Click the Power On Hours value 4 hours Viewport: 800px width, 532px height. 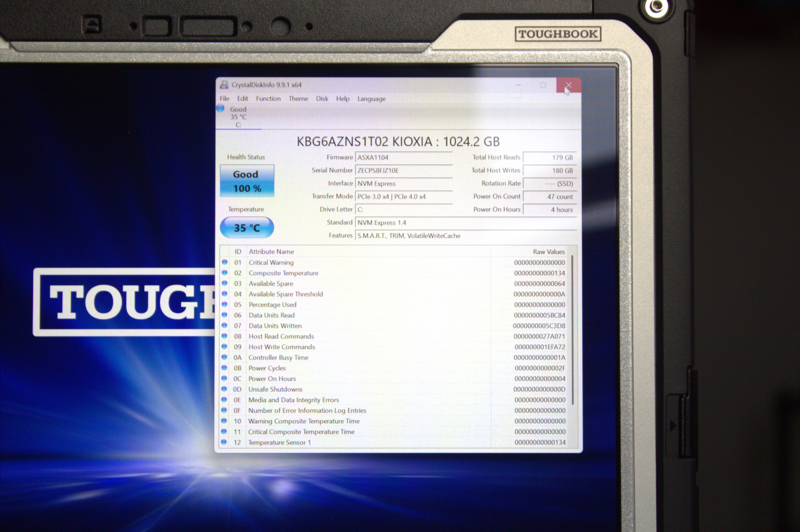(550, 209)
